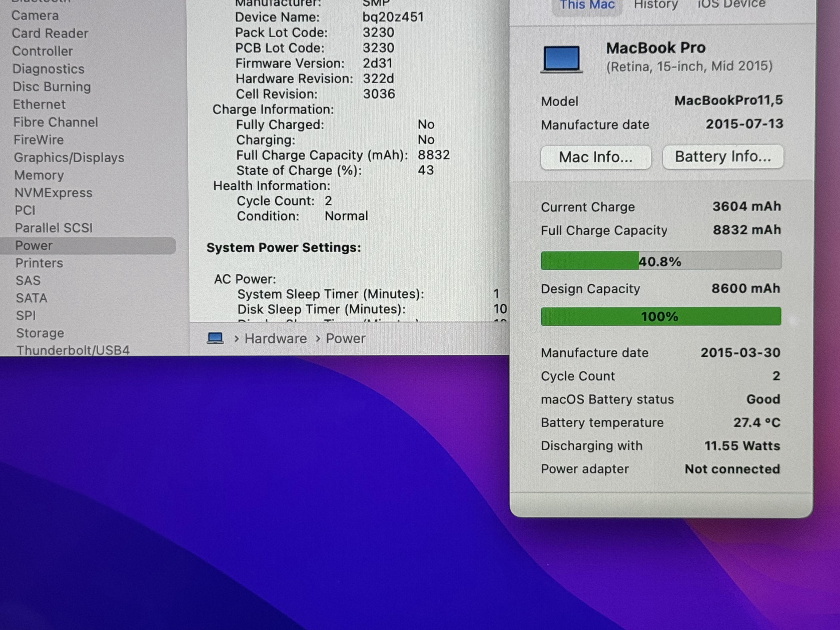Click the Mac manufacture date 2015-07-13
This screenshot has width=840, height=630.
744,124
